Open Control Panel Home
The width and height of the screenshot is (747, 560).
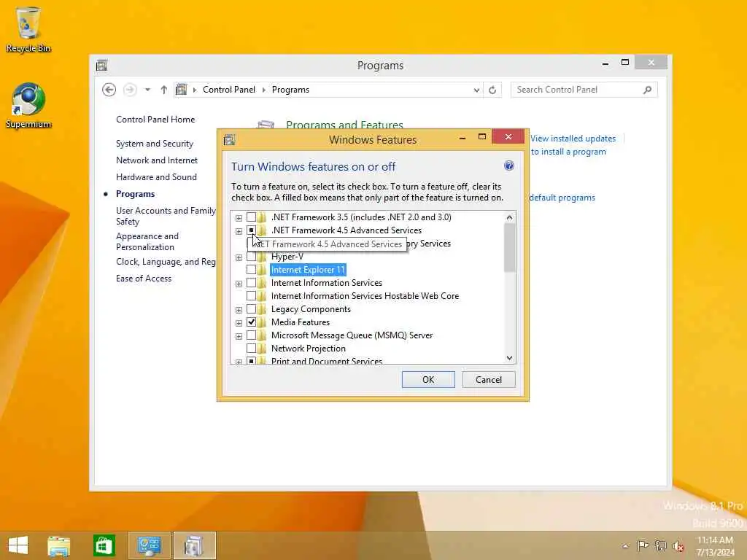(155, 120)
